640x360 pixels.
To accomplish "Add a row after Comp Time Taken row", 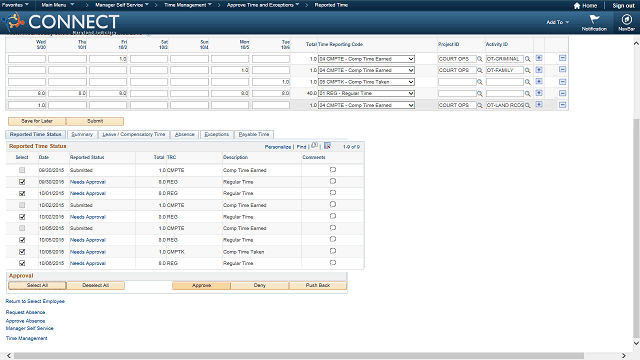I will [x=539, y=82].
